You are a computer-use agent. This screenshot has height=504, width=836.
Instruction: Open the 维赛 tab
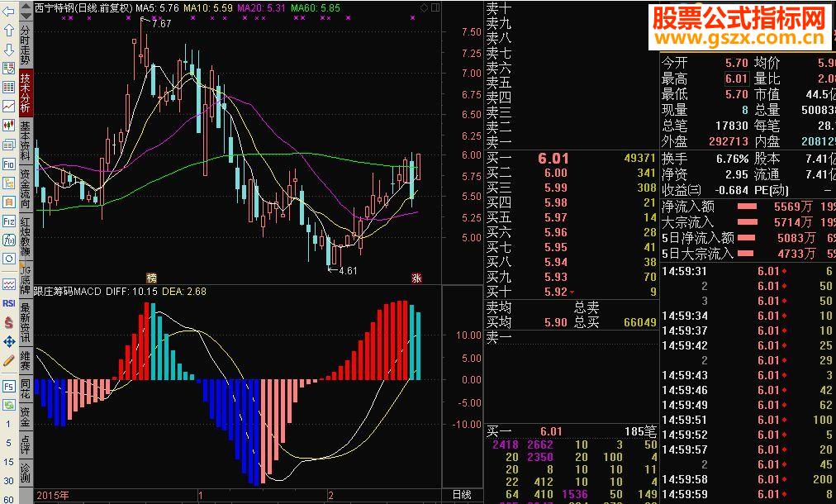pos(26,361)
